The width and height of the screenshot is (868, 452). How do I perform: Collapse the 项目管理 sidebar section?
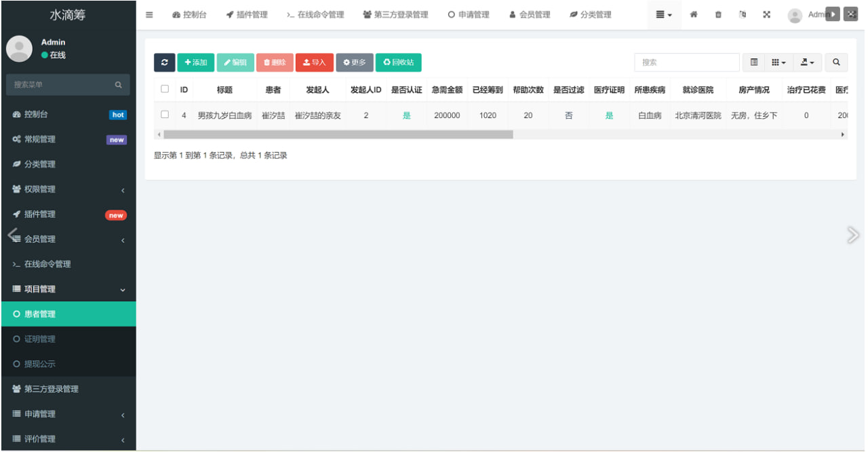click(x=68, y=289)
